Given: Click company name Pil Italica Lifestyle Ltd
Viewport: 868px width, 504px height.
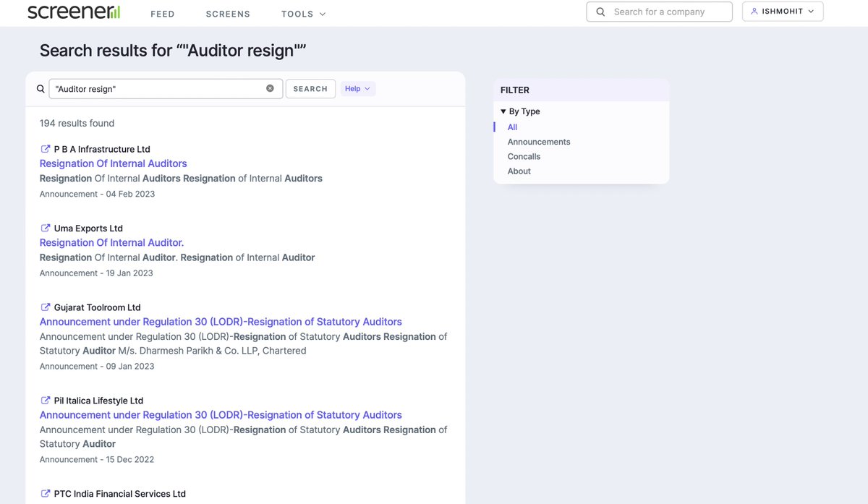Looking at the screenshot, I should pos(98,401).
